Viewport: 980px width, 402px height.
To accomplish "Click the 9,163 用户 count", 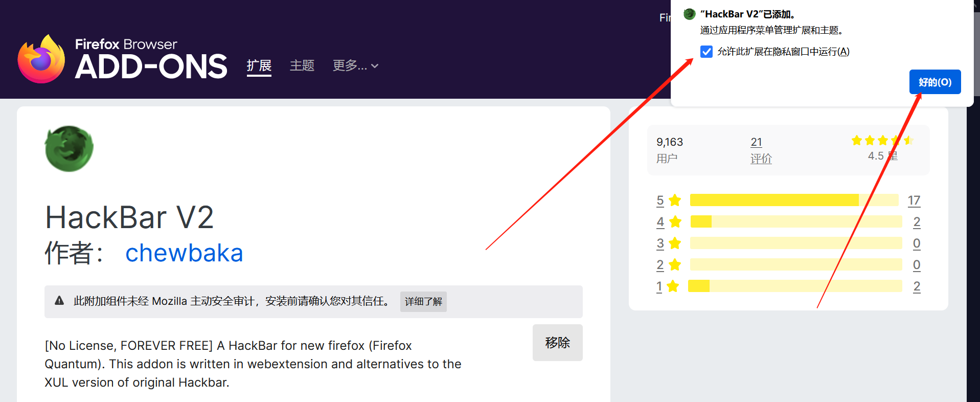I will click(x=670, y=150).
